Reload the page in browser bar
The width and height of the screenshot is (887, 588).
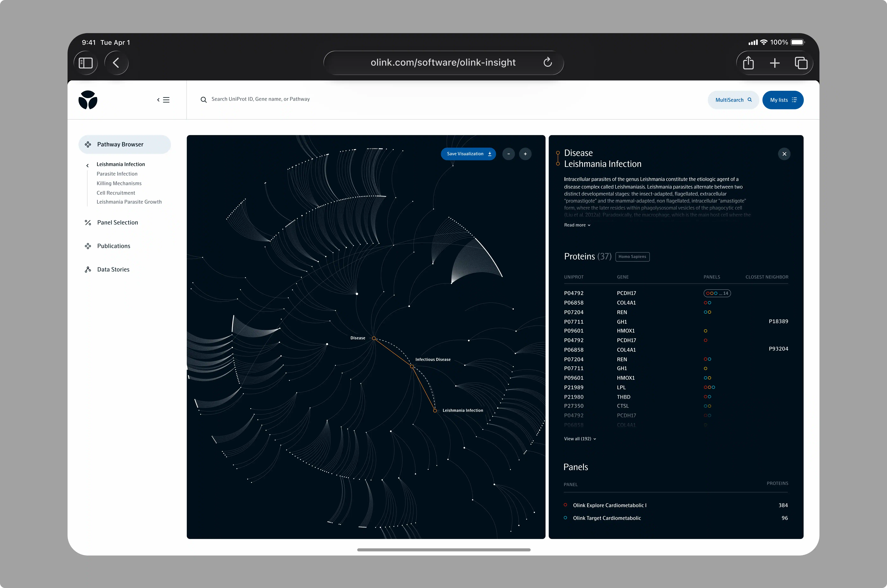tap(547, 62)
